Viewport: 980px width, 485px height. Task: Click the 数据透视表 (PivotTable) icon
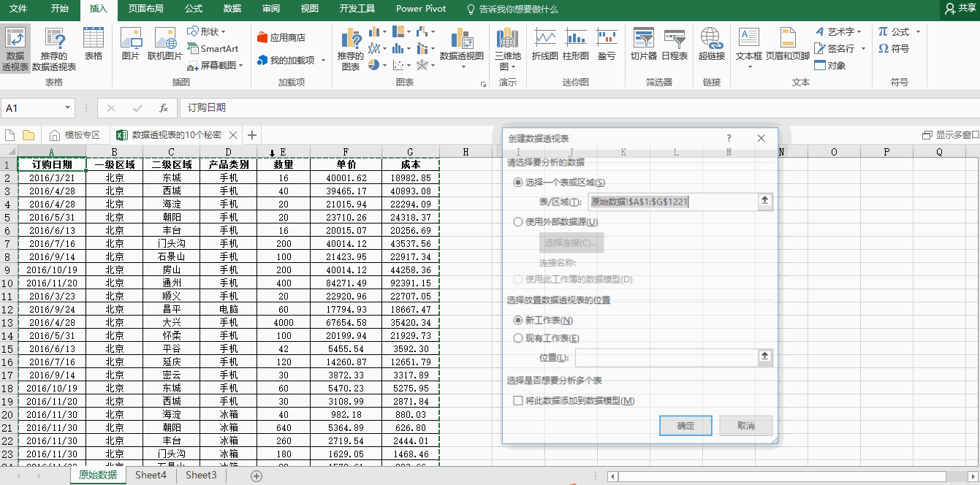pyautogui.click(x=15, y=49)
